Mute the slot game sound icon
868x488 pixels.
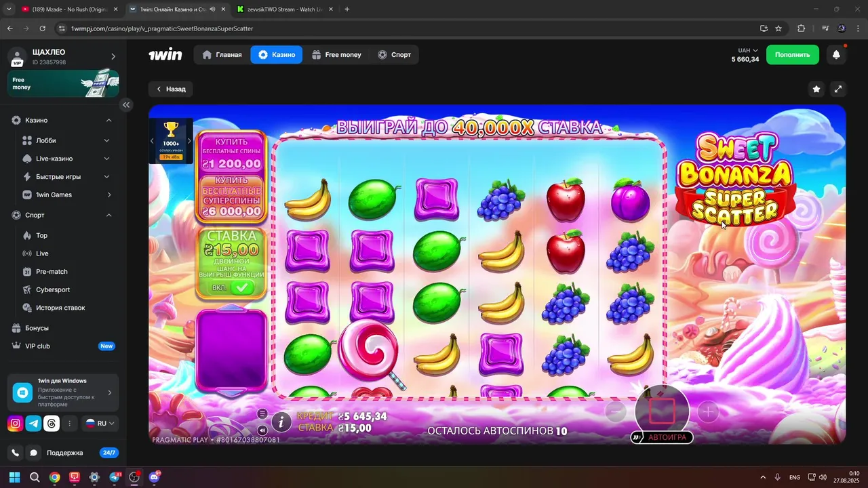tap(262, 430)
